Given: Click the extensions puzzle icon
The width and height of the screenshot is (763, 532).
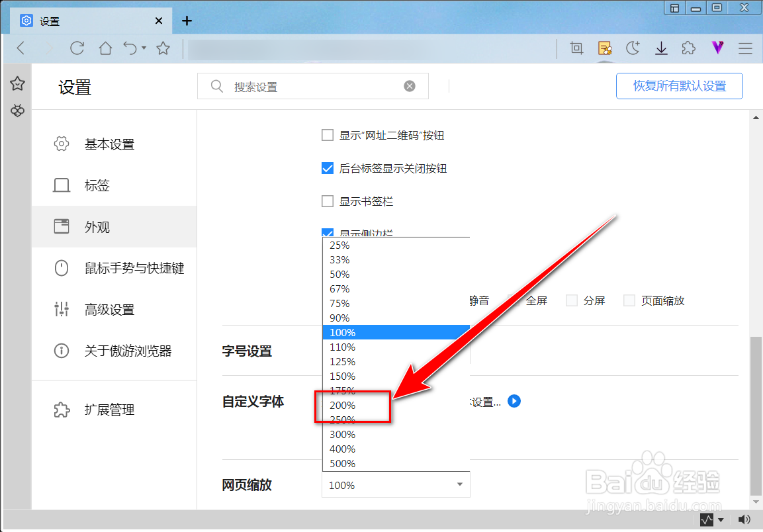Looking at the screenshot, I should (688, 48).
